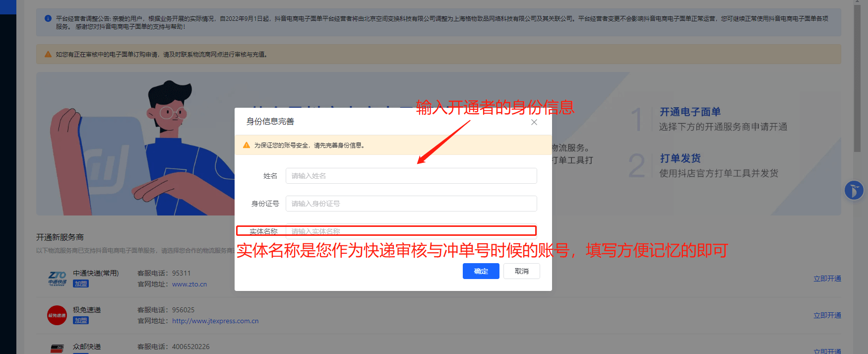Open the www.zto.cn website link

[x=189, y=284]
